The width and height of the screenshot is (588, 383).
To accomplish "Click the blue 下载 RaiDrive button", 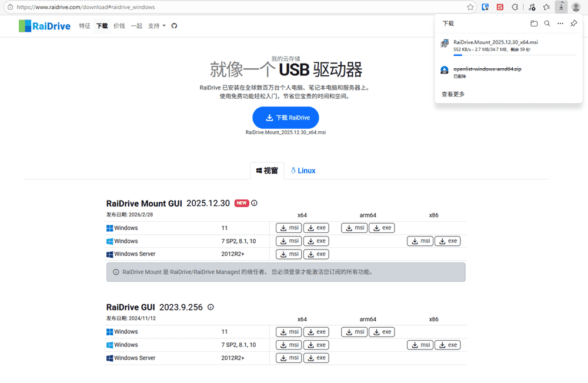I will click(x=285, y=118).
